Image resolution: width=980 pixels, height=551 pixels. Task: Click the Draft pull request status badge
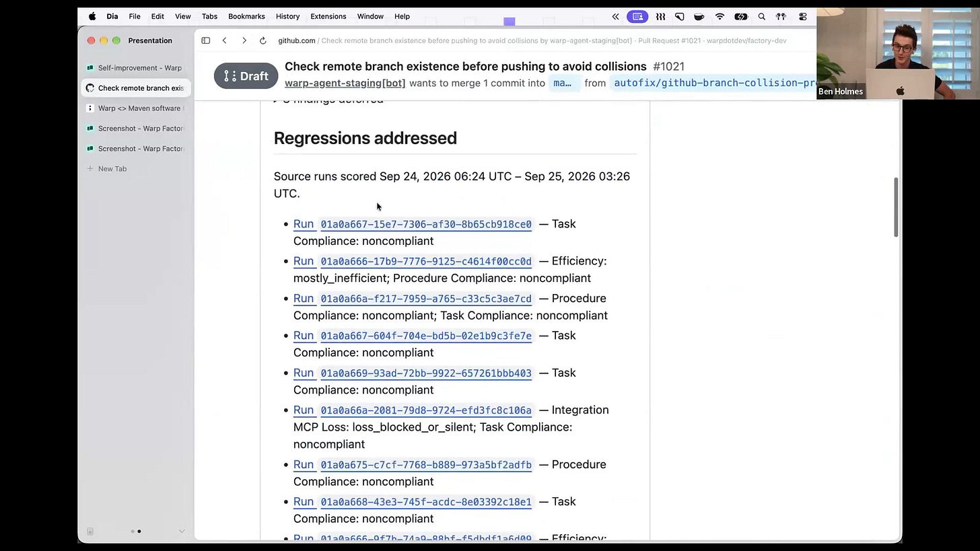246,76
